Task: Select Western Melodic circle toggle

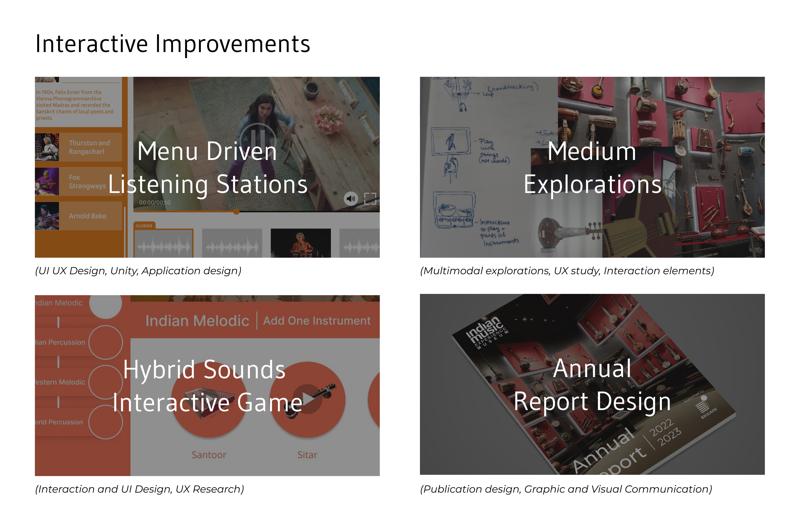Action: pos(106,382)
